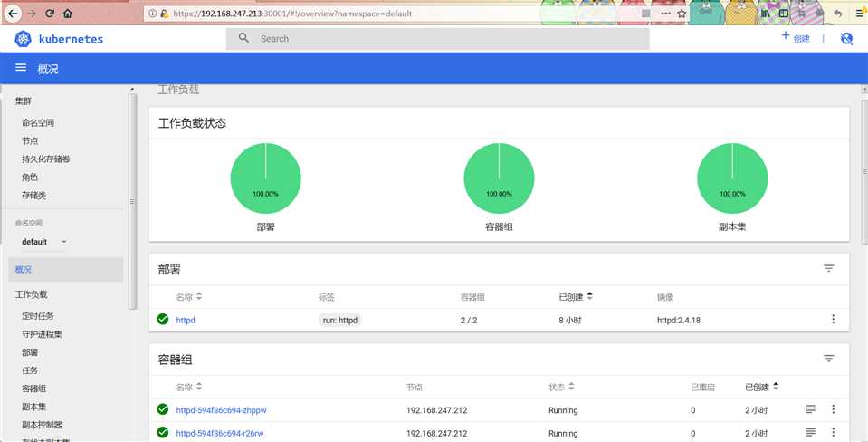
Task: Sort pods by 已创建 column
Action: click(x=762, y=387)
